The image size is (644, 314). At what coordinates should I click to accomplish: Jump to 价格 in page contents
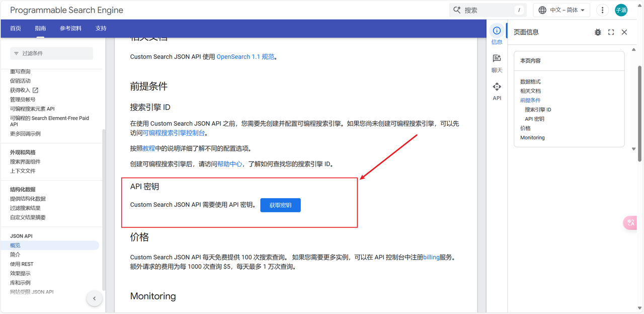tap(525, 128)
